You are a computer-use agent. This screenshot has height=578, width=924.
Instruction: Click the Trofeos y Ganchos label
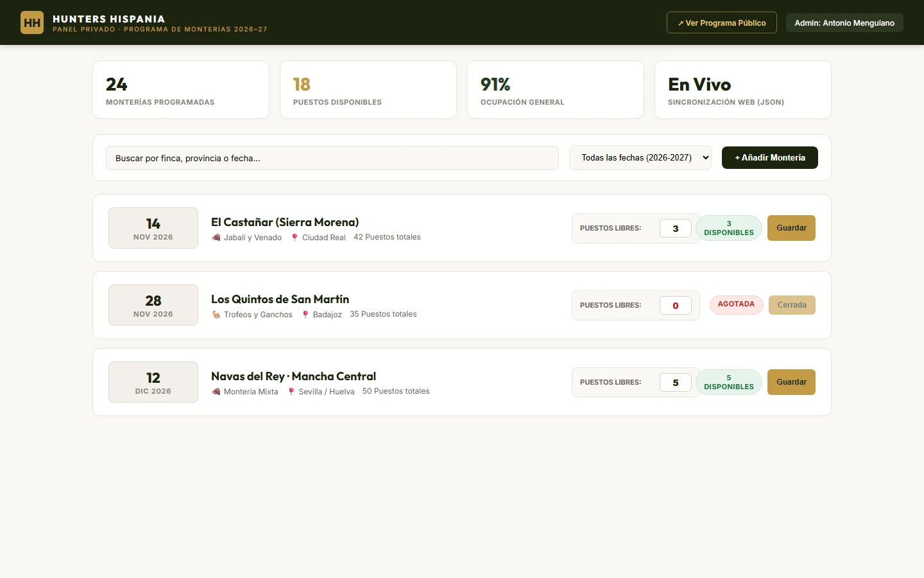(x=258, y=315)
